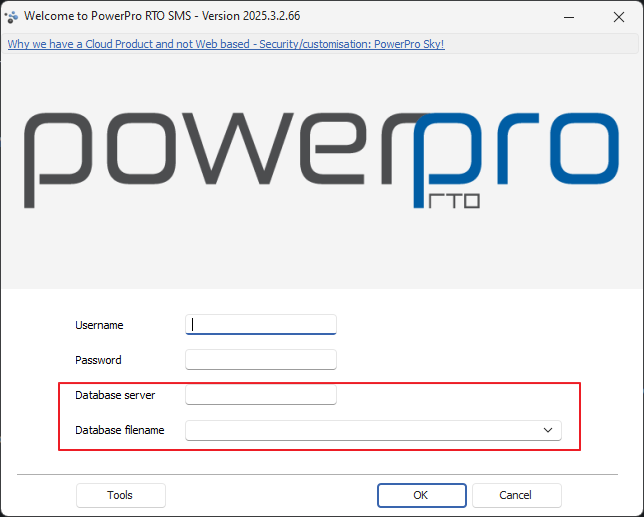Click the Username input field

click(261, 324)
